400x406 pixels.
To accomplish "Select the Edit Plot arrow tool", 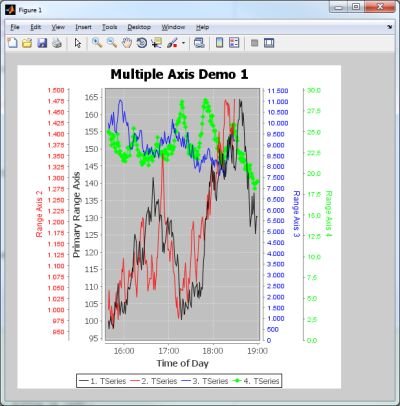I will pos(78,43).
